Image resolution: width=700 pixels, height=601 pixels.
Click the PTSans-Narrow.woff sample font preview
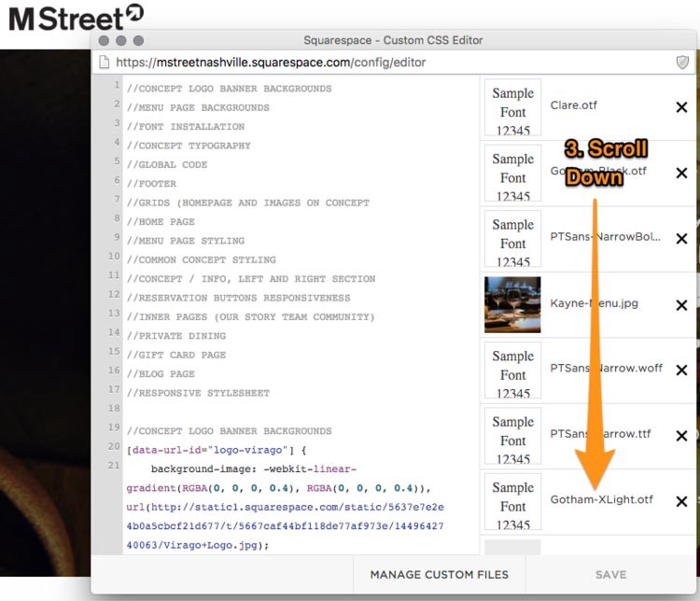point(512,370)
